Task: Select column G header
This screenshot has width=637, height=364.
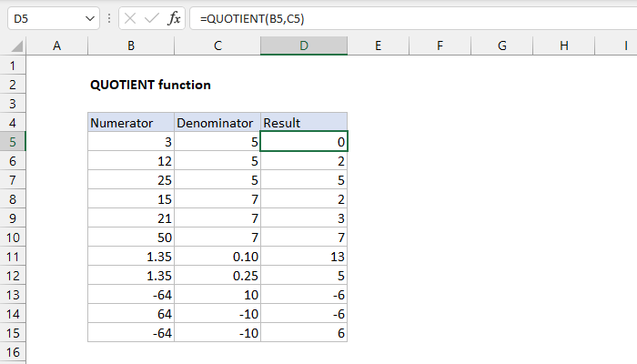Action: click(x=502, y=45)
